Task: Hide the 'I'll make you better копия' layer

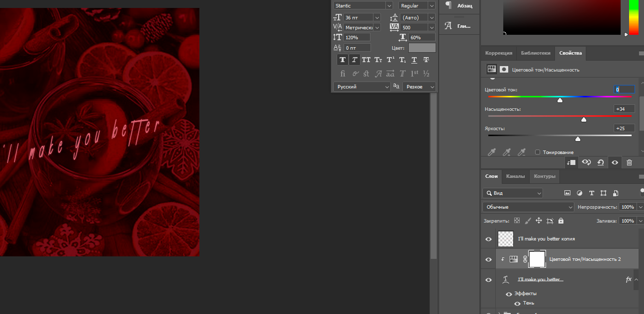Action: point(488,239)
